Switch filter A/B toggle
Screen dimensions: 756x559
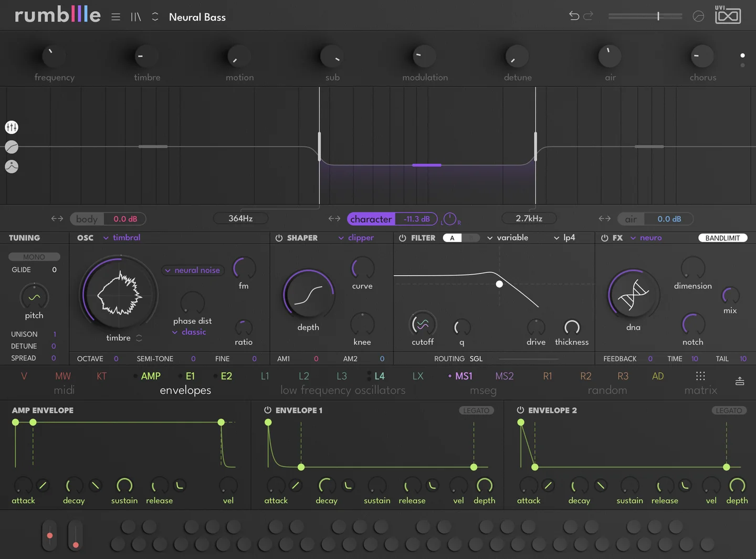(x=461, y=238)
